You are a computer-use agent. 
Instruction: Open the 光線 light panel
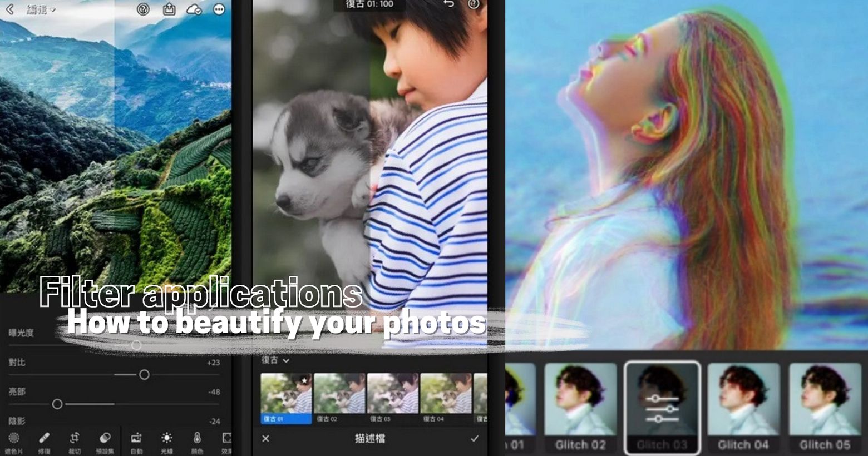click(x=166, y=443)
